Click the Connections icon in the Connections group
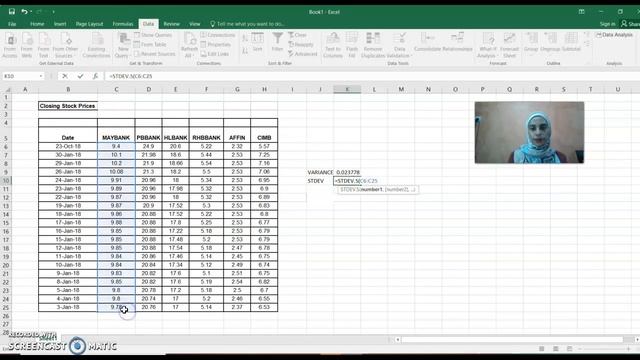The width and height of the screenshot is (640, 360). 203,35
